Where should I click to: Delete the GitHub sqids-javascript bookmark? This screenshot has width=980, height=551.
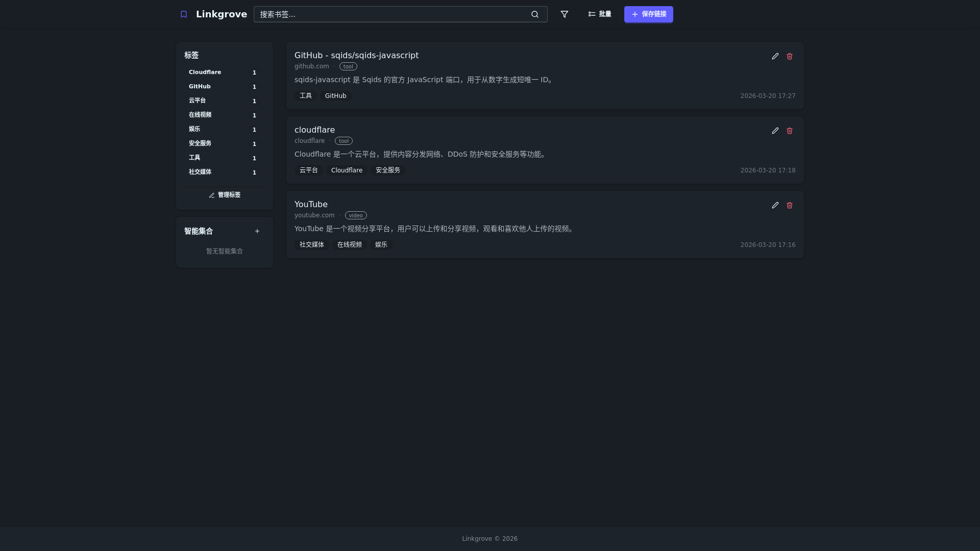click(x=790, y=56)
